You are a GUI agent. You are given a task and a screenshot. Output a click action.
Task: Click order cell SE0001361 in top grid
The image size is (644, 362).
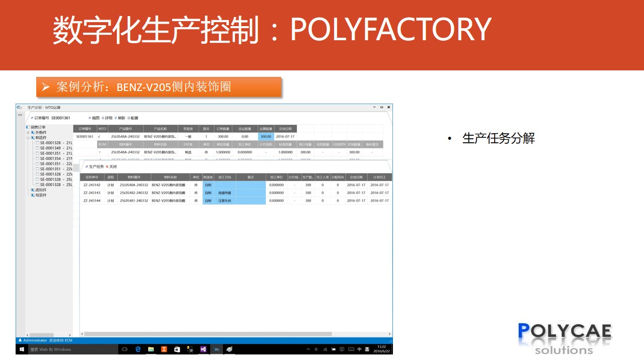(85, 136)
